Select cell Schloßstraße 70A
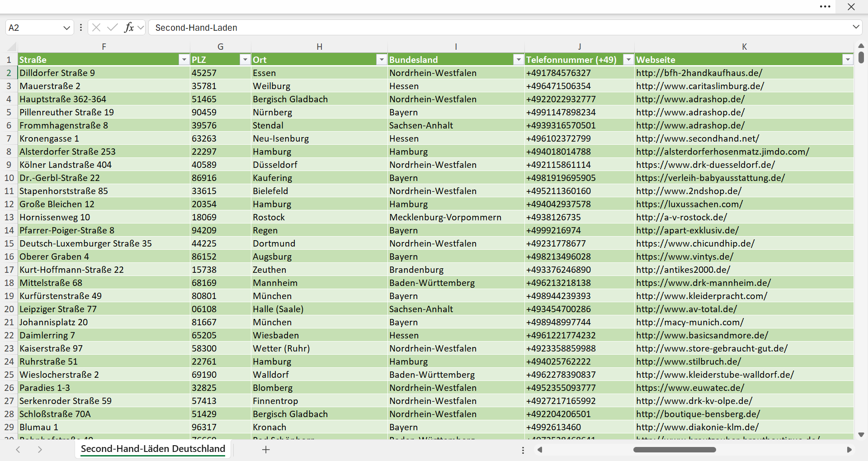Image resolution: width=868 pixels, height=461 pixels. pyautogui.click(x=104, y=414)
